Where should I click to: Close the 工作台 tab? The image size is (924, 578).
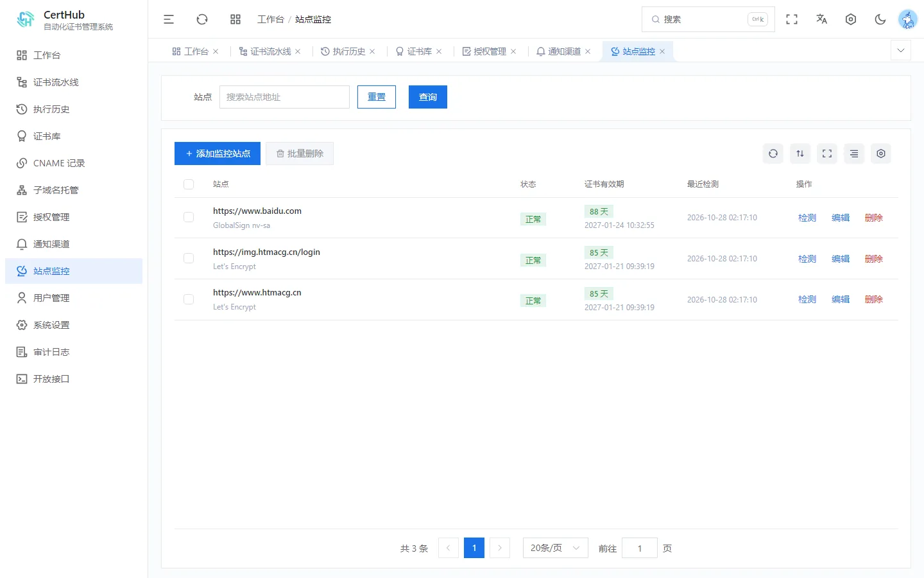[x=216, y=51]
